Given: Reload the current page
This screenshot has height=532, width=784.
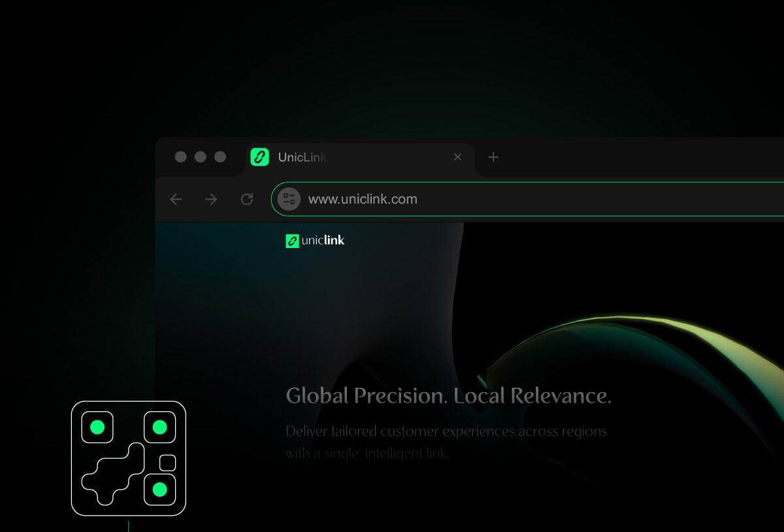Looking at the screenshot, I should pos(246,199).
